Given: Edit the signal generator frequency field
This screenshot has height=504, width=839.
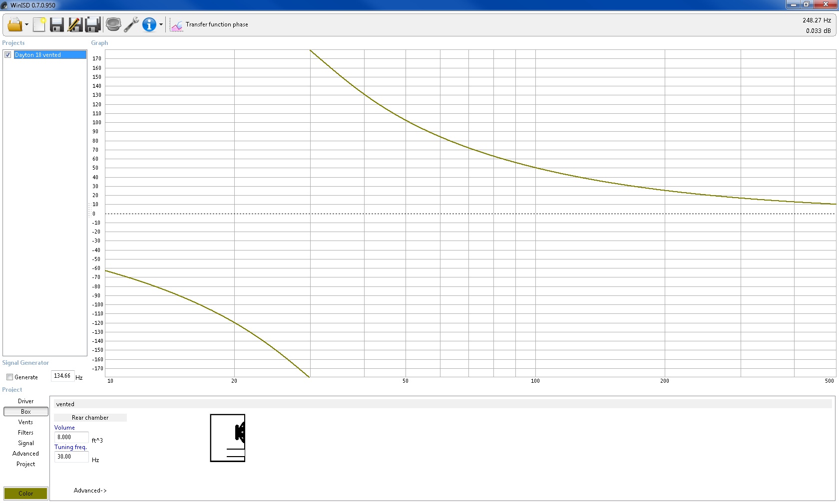Looking at the screenshot, I should click(x=63, y=376).
